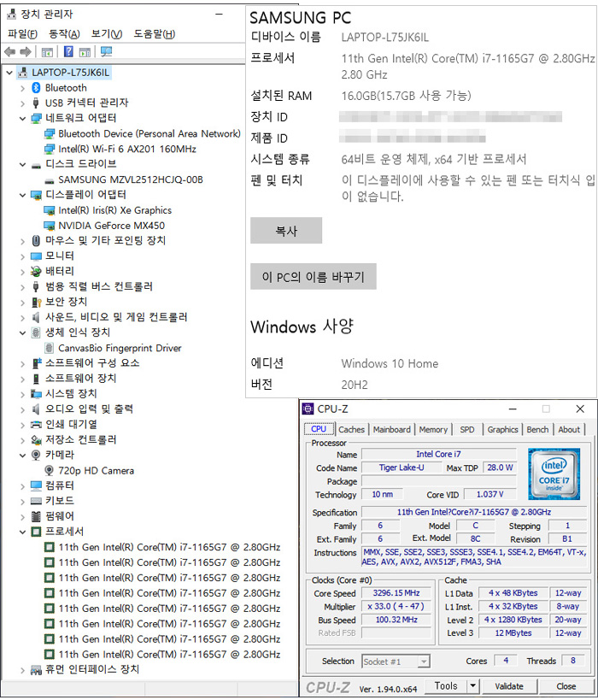Switch to the Caches tab in CPU-Z

351,429
